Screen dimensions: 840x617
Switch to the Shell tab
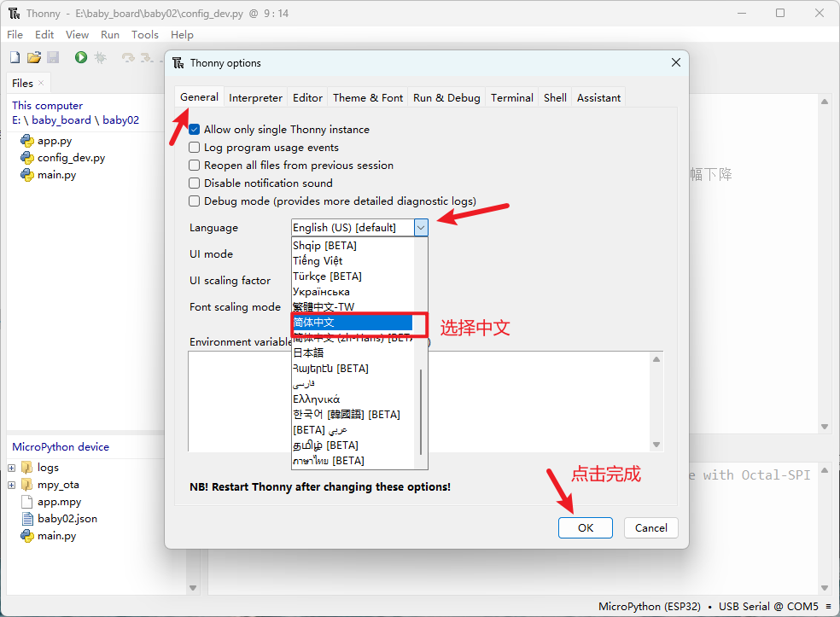click(555, 98)
